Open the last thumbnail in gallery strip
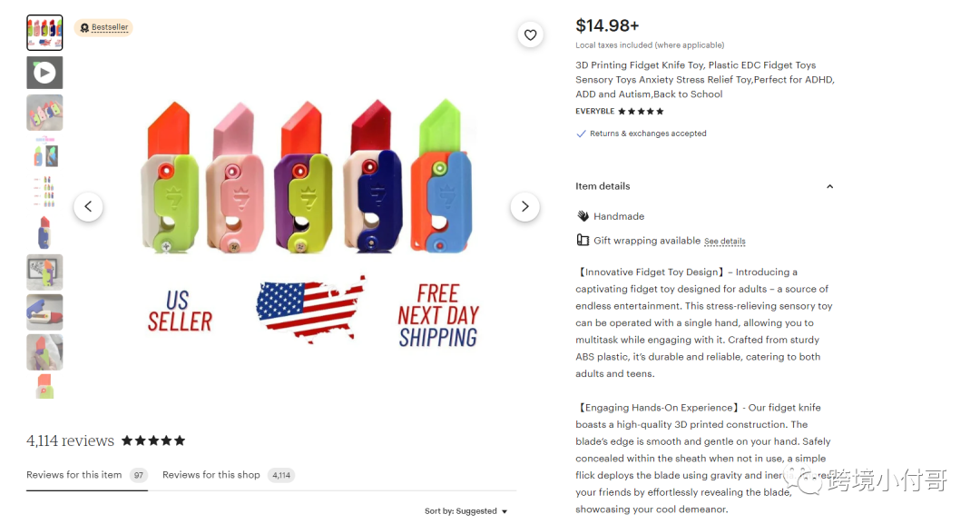Viewport: 980px width, 524px height. point(44,387)
